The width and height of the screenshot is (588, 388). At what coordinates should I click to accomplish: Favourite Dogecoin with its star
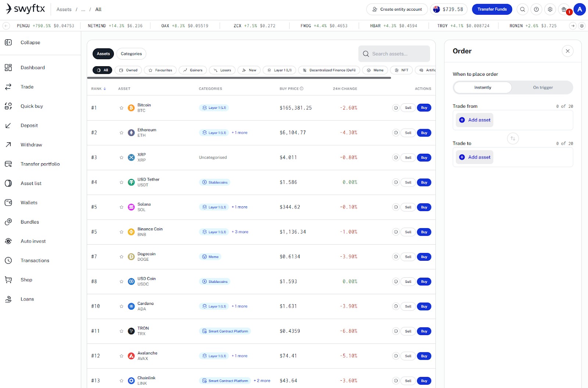pos(122,257)
